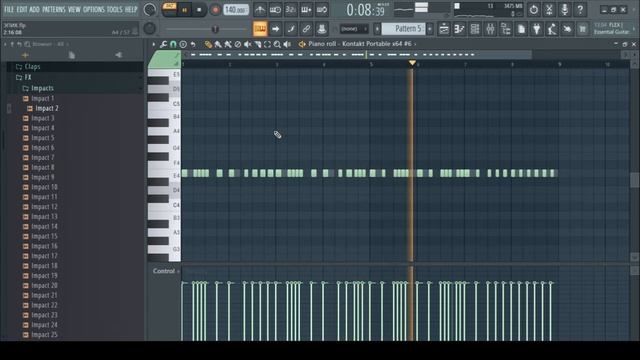Start one-click audio recording microphone icon
Screen dimensions: 640x360
pos(564,9)
